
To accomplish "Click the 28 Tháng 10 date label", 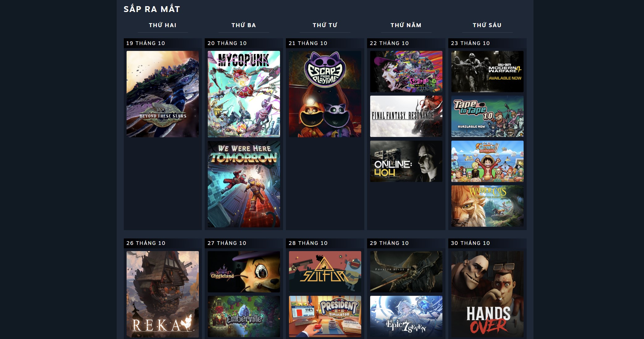I will 308,243.
